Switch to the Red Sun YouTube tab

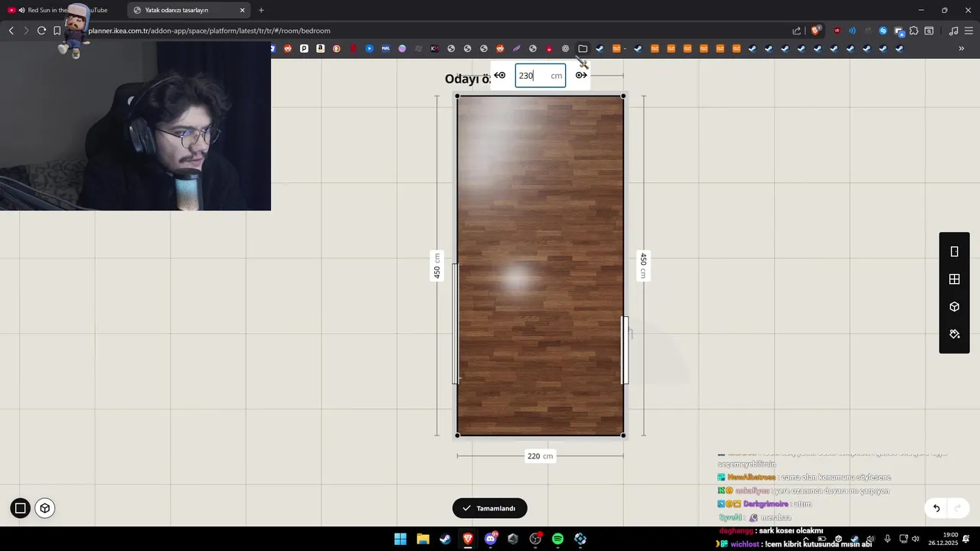pos(61,10)
